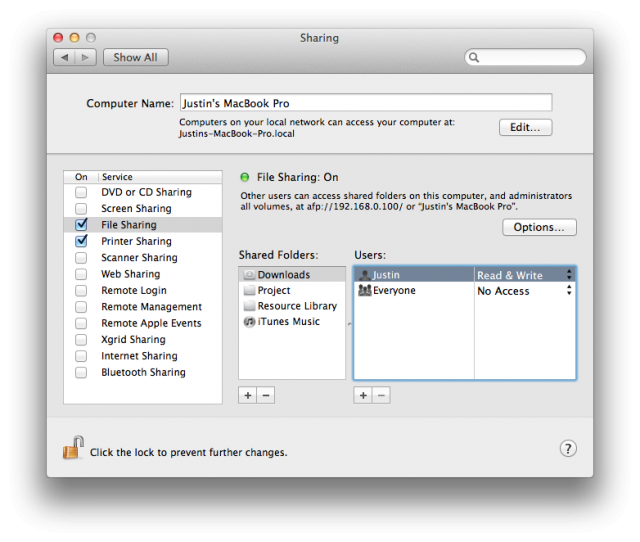This screenshot has width=640, height=542.
Task: Click the Service column header
Action: point(160,177)
